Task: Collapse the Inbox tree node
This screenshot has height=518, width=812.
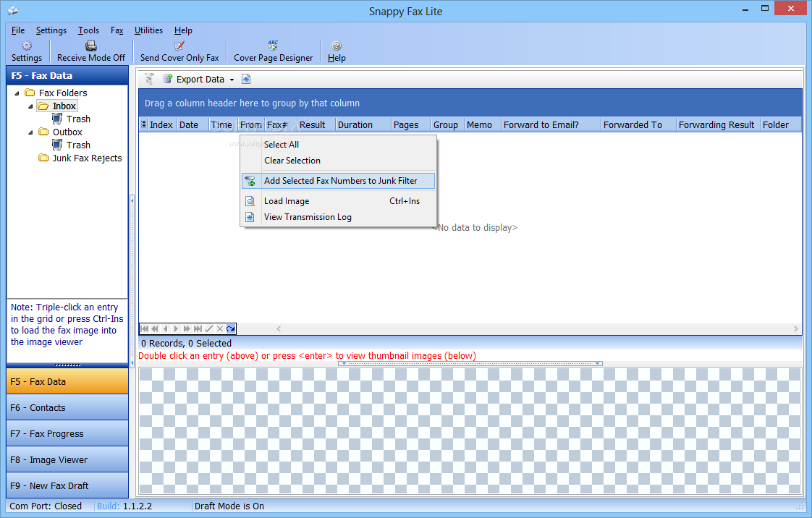Action: click(30, 106)
